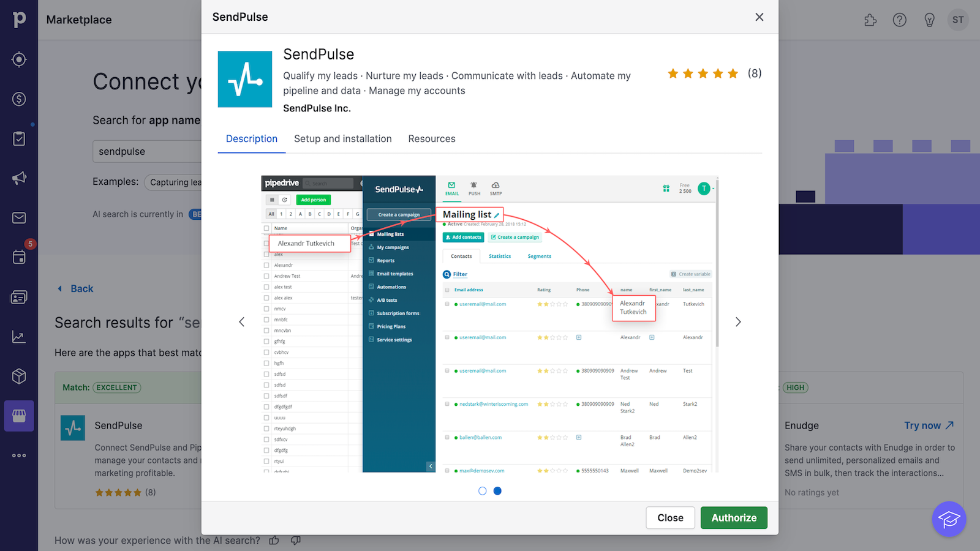Open the Leads radar icon in sidebar
This screenshot has width=980, height=551.
(19, 59)
